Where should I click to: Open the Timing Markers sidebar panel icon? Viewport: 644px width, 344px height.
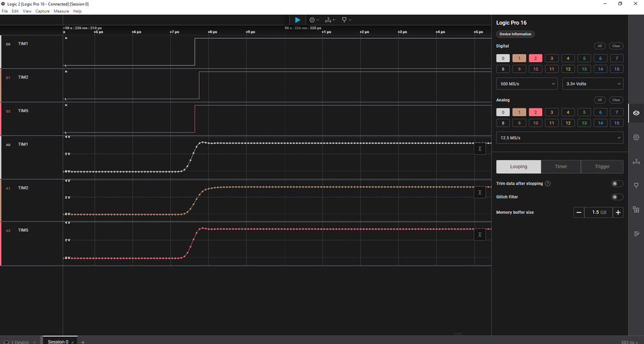(636, 186)
